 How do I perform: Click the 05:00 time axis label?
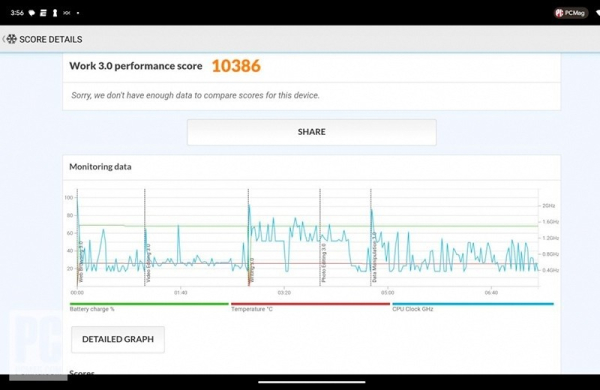(x=387, y=293)
